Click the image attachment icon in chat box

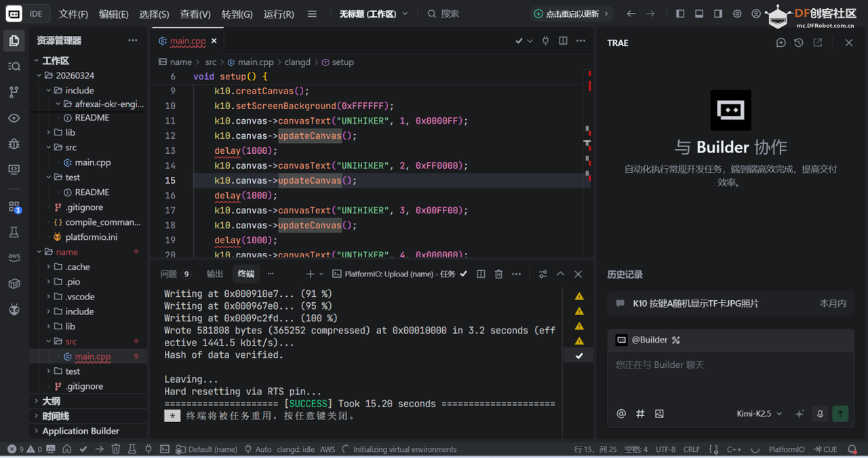coord(659,413)
